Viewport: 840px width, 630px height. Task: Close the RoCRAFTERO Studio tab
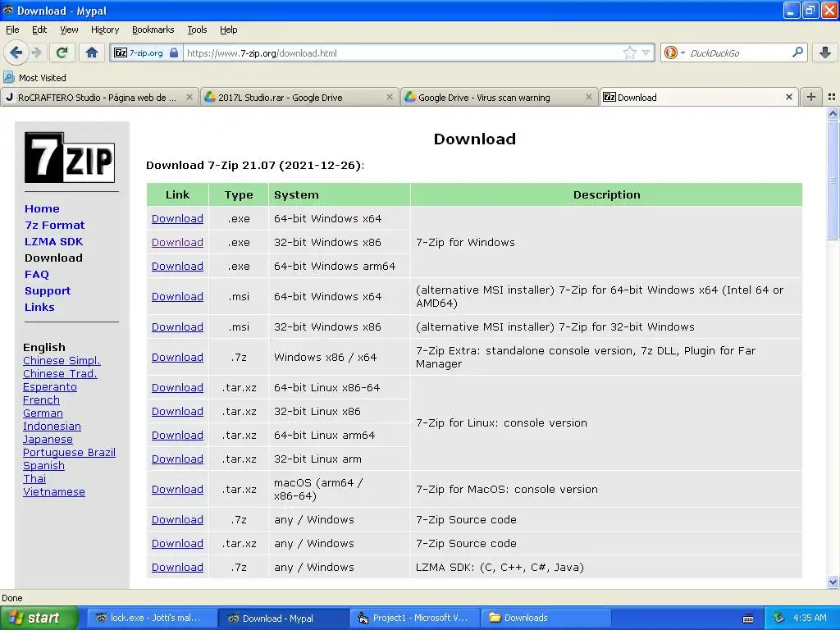(x=189, y=97)
